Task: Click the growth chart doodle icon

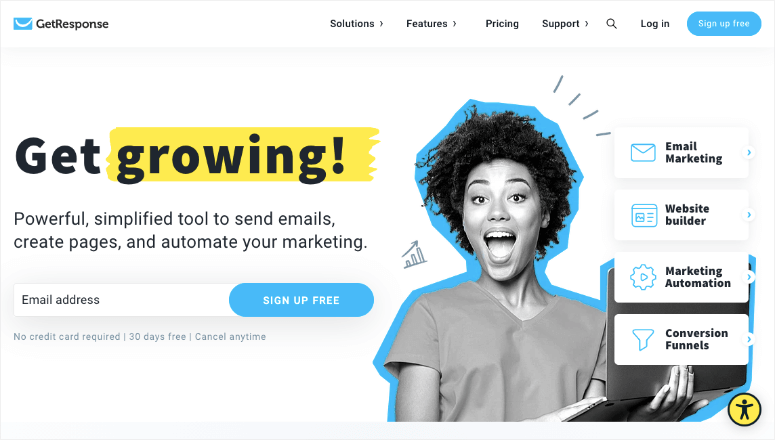Action: coord(414,255)
